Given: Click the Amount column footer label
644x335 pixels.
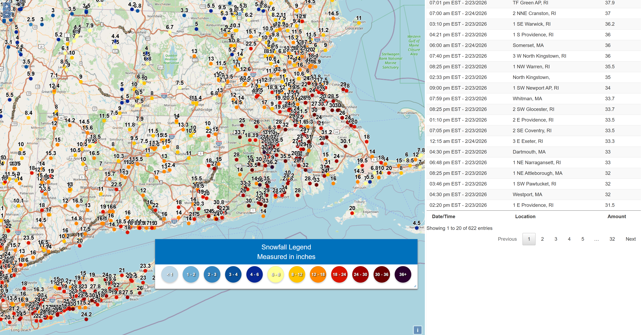Looking at the screenshot, I should click(616, 216).
